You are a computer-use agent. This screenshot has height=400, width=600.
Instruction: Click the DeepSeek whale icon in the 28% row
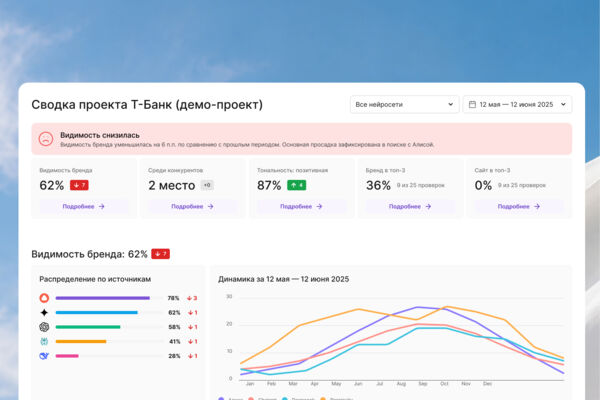click(x=44, y=356)
